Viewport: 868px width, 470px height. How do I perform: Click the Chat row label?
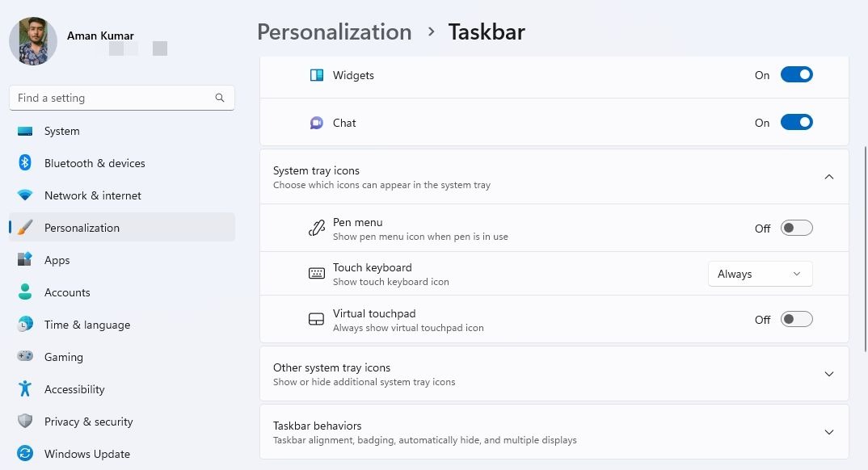click(x=344, y=123)
